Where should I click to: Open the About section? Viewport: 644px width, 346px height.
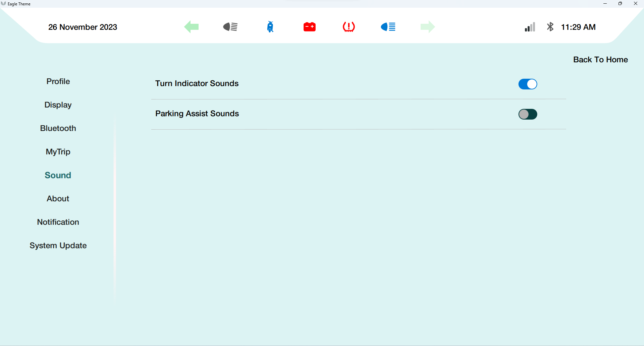pos(58,199)
